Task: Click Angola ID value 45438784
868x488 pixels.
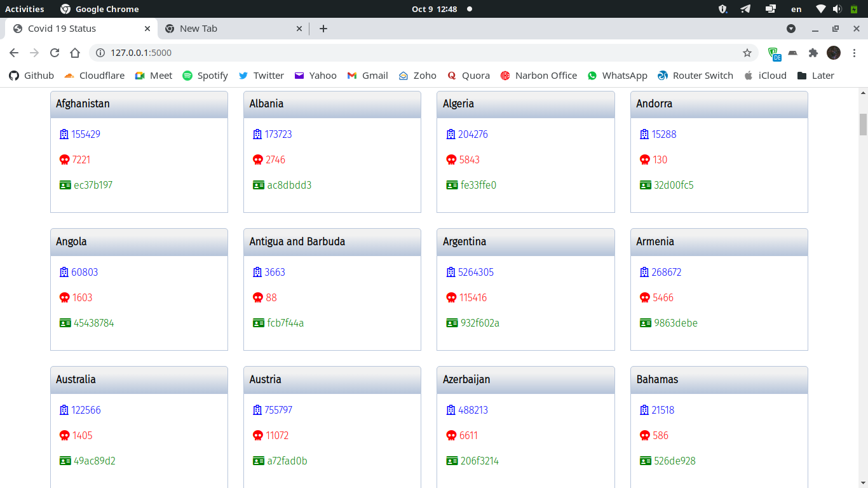Action: (94, 323)
